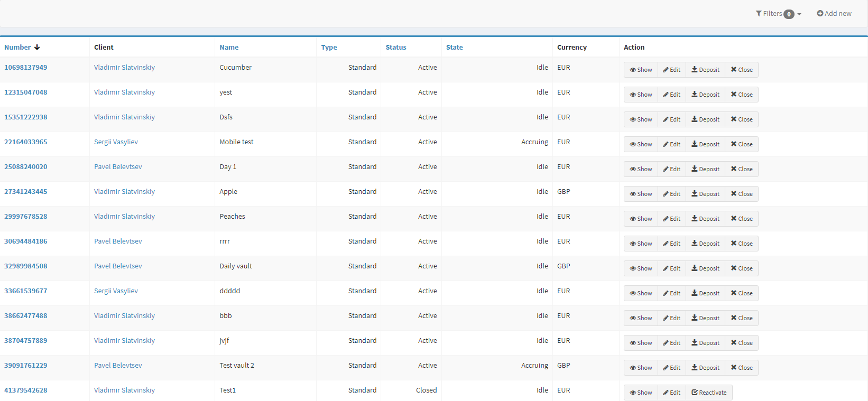This screenshot has width=868, height=401.
Task: Open the Filters dropdown
Action: (x=778, y=14)
